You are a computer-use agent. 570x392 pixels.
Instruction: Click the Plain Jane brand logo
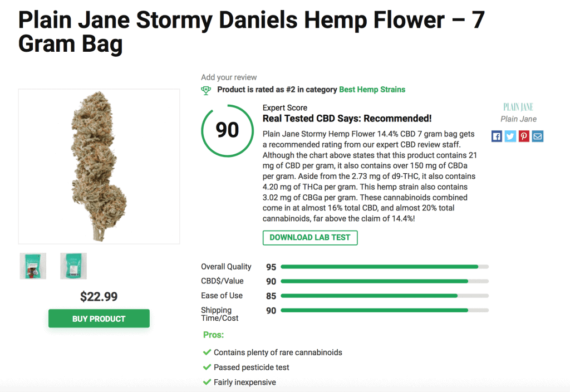(518, 107)
